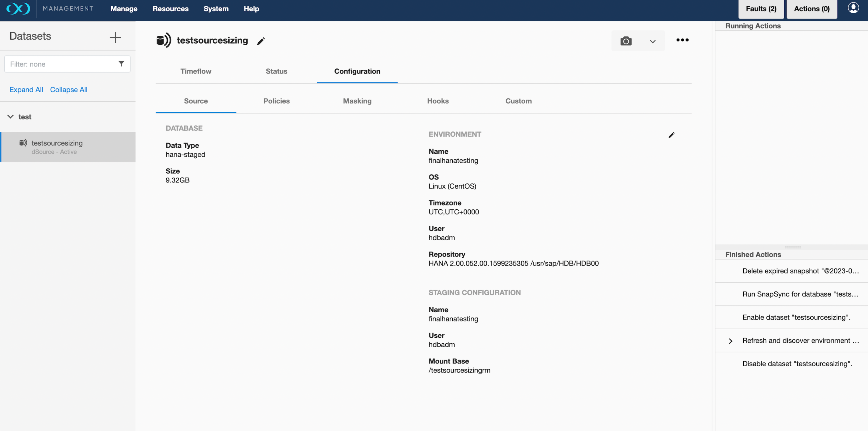Viewport: 868px width, 431px height.
Task: Collapse the test group chevron
Action: click(10, 117)
